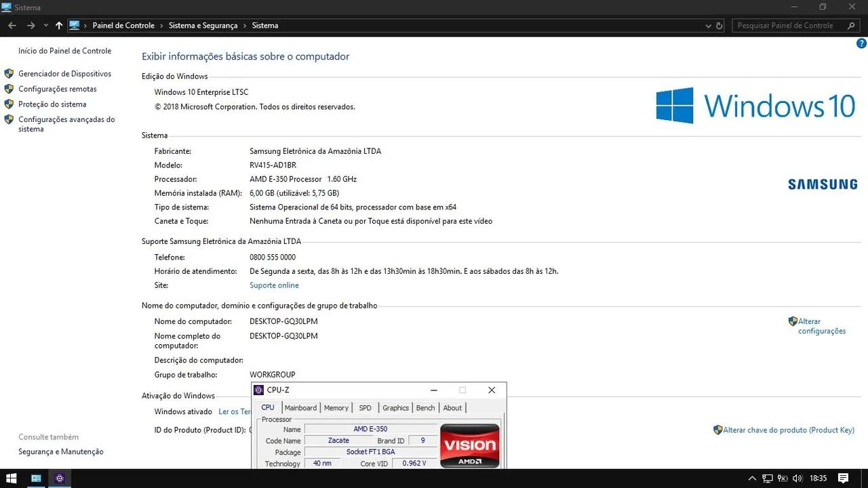Open the blue help question mark
Screen dimensions: 868x488
pyautogui.click(x=861, y=43)
